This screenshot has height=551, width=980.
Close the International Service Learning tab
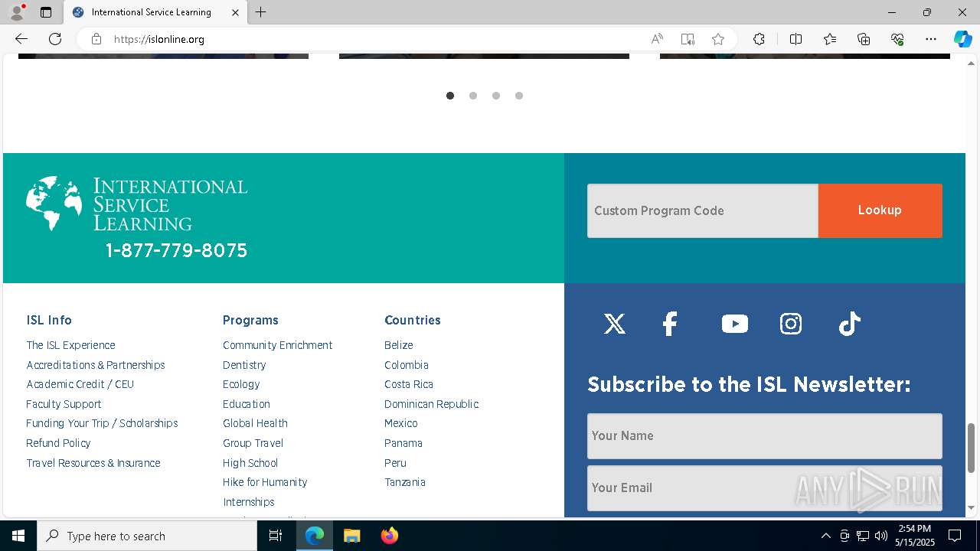pyautogui.click(x=235, y=12)
